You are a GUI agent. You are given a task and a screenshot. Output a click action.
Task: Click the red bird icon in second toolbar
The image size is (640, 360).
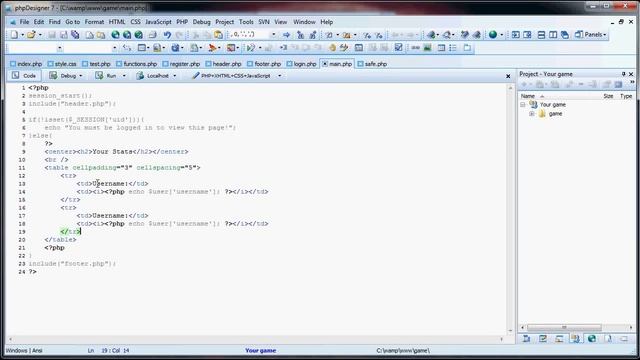[x=212, y=48]
